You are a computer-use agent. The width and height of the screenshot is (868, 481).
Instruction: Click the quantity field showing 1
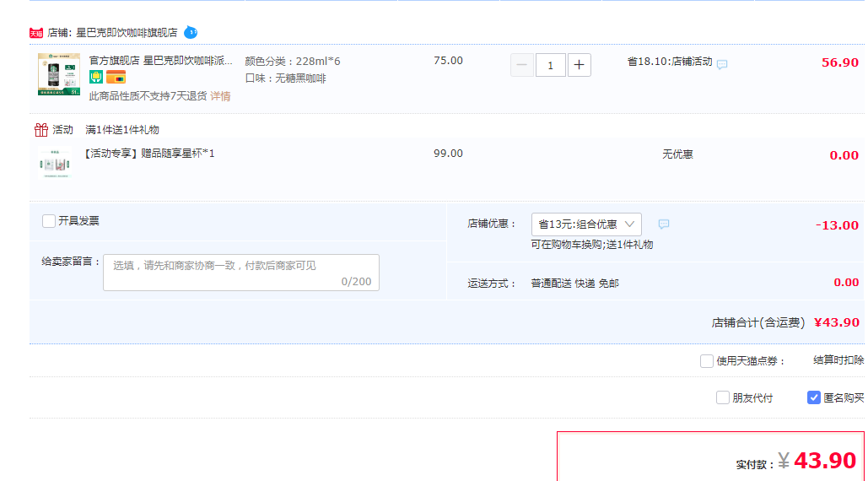pyautogui.click(x=550, y=65)
